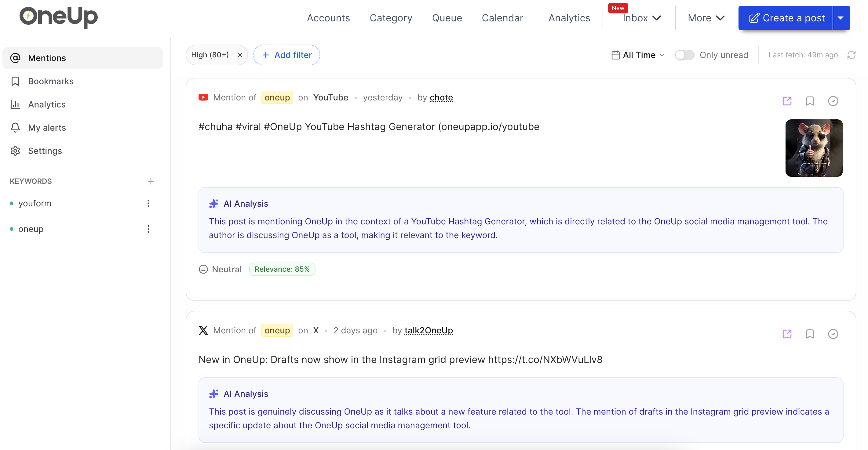This screenshot has height=450, width=868.
Task: Open My alerts in the sidebar
Action: point(47,128)
